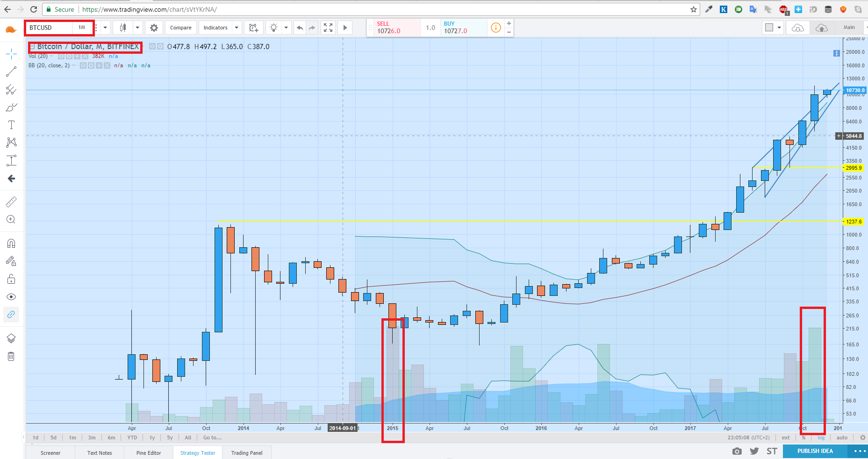Viewport: 868px width, 459px height.
Task: Click the Compare button
Action: click(x=181, y=28)
